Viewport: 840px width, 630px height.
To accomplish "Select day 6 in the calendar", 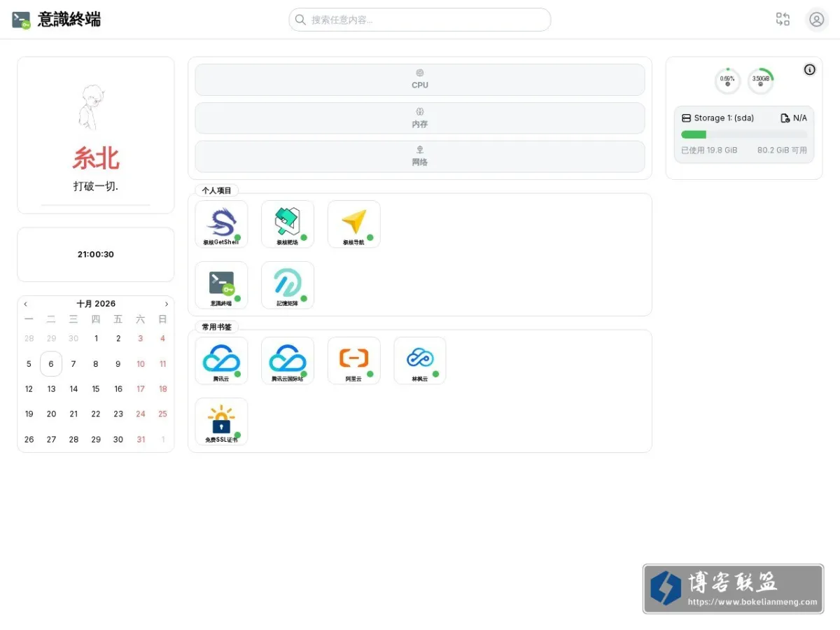I will click(x=51, y=364).
